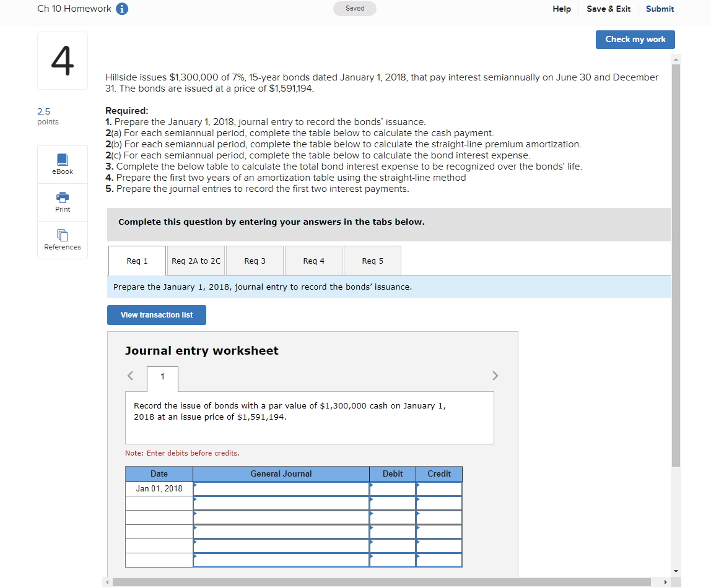711x588 pixels.
Task: Open the Req 5 tab
Action: click(x=372, y=261)
